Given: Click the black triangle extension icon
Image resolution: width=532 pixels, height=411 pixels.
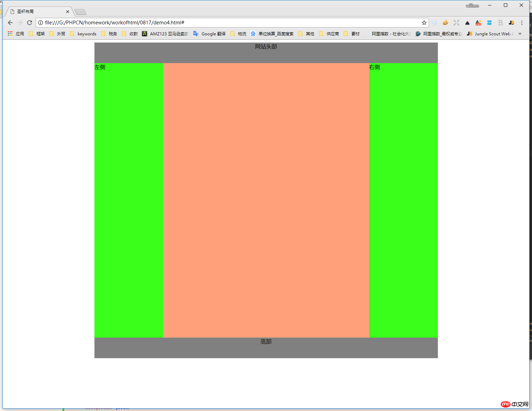Looking at the screenshot, I should pos(467,23).
